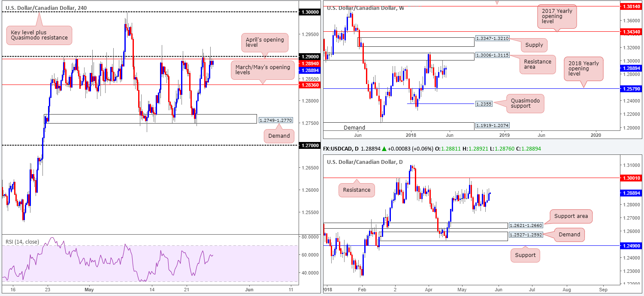Screen dimensions: 644x296
Task: Click the 1.27000 black price tag
Action: click(310, 145)
